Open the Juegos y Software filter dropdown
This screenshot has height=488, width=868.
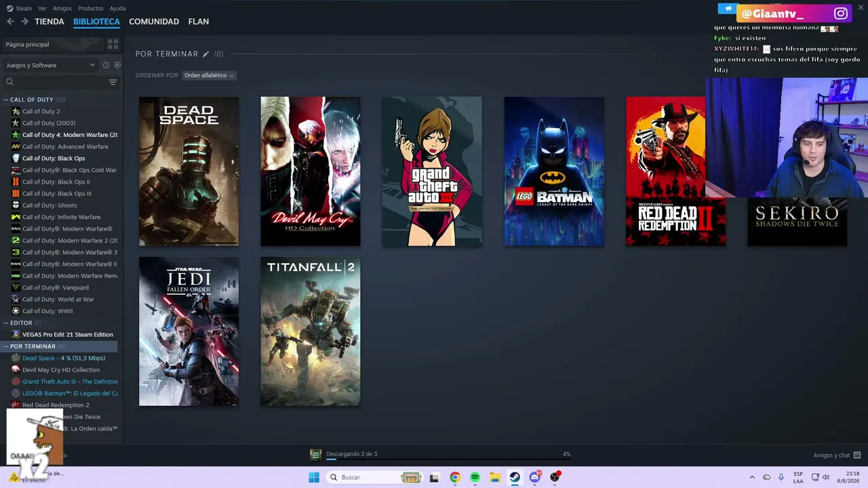click(x=51, y=65)
